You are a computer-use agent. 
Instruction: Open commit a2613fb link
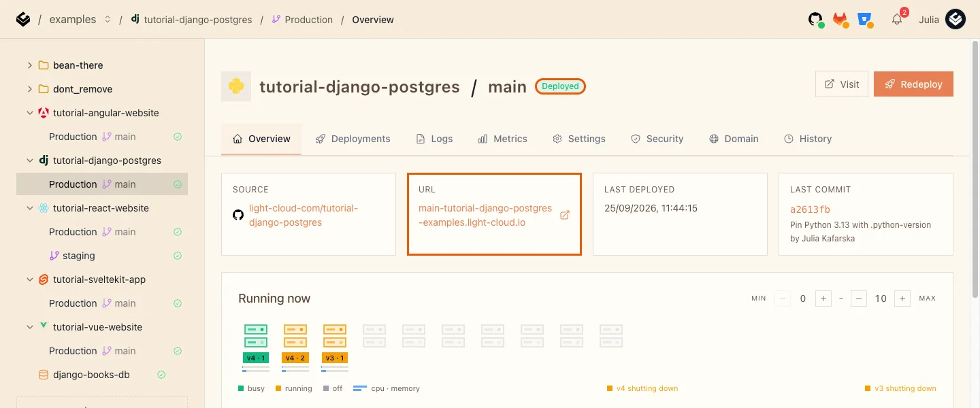[810, 209]
